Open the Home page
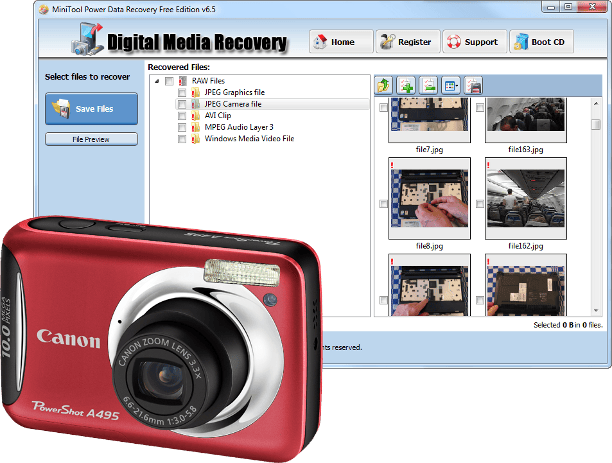Screen dimensions: 612x463 (341, 41)
